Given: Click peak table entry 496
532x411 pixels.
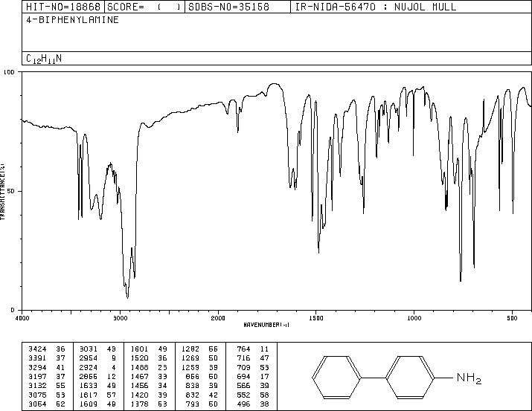Looking at the screenshot, I should pos(253,404).
